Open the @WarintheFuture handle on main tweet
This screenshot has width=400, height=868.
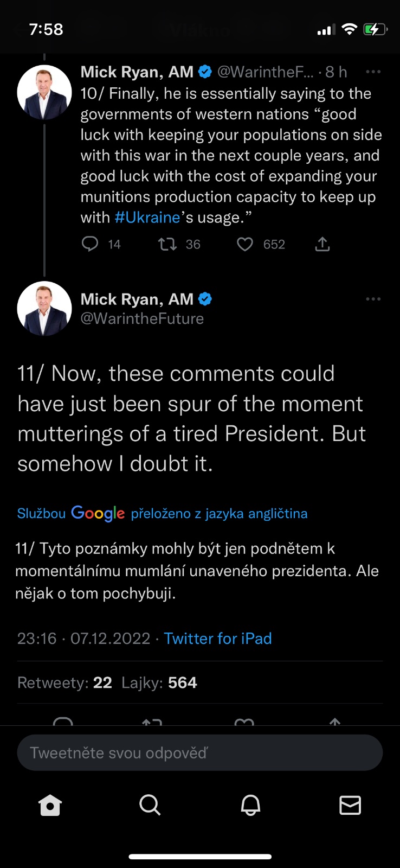tap(142, 318)
